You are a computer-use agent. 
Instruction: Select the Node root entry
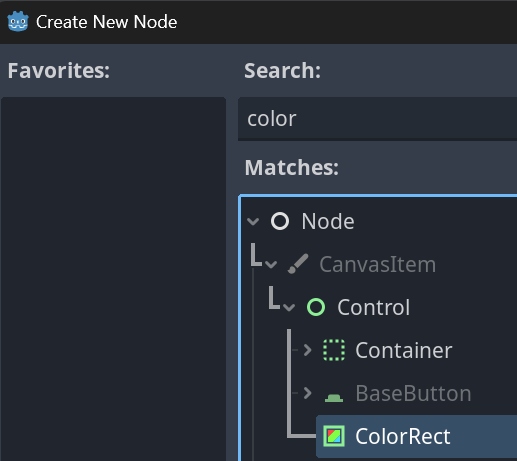coord(328,221)
